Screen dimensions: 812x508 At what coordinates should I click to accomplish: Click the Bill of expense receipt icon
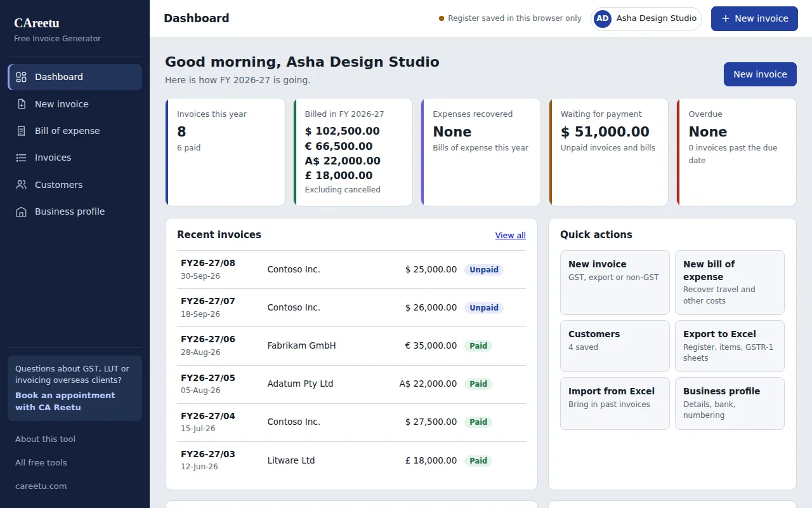click(x=22, y=131)
